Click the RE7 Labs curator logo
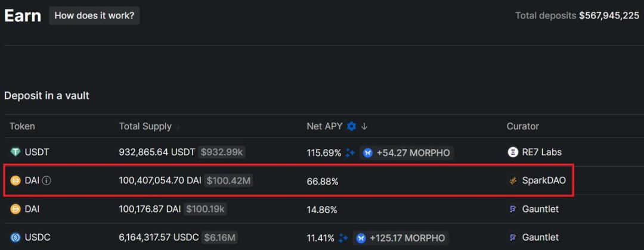 (512, 152)
